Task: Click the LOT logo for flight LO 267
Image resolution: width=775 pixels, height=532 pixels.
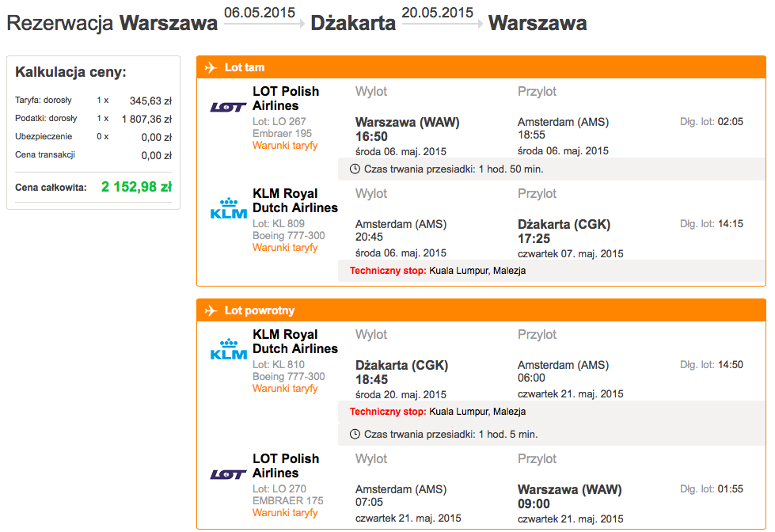Action: pyautogui.click(x=228, y=107)
